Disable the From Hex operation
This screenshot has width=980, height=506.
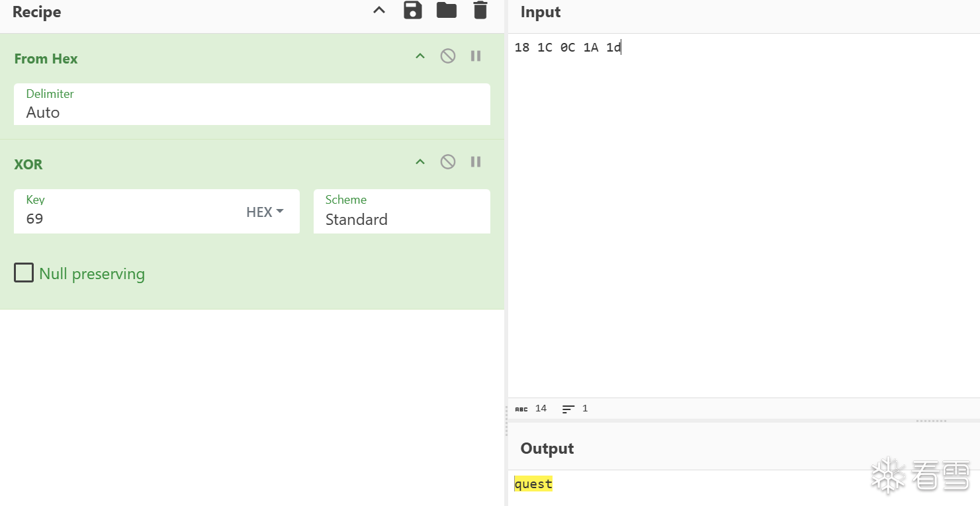coord(448,56)
